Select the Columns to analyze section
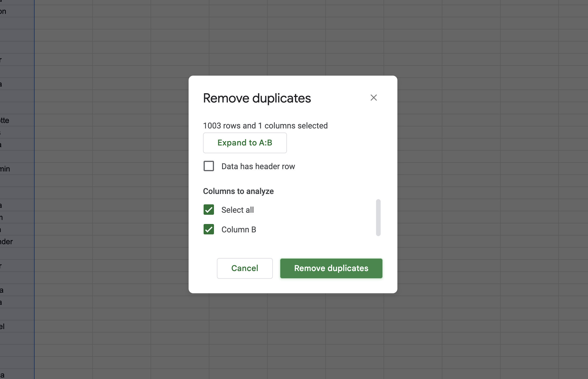The image size is (588, 379). point(238,191)
